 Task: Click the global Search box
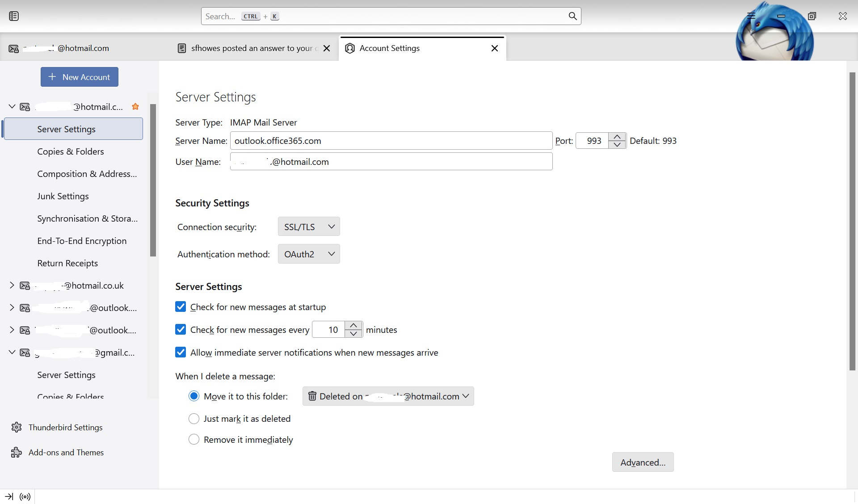click(391, 16)
